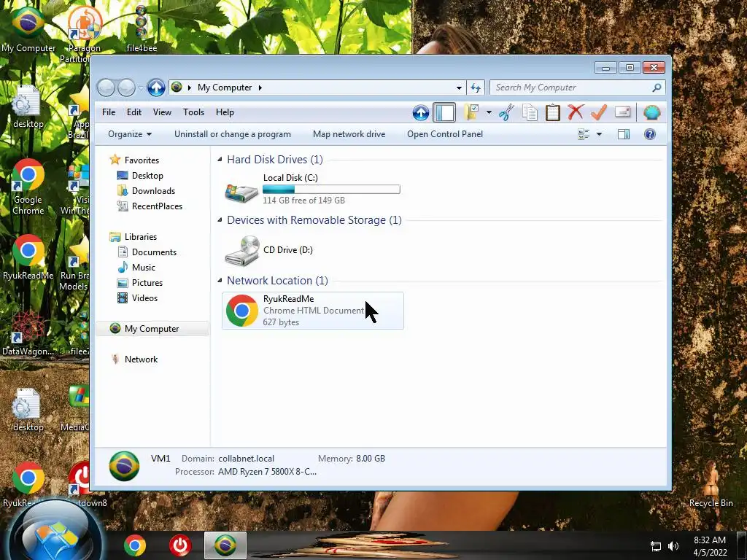Open the view options dropdown arrow
The height and width of the screenshot is (560, 747).
tap(600, 134)
